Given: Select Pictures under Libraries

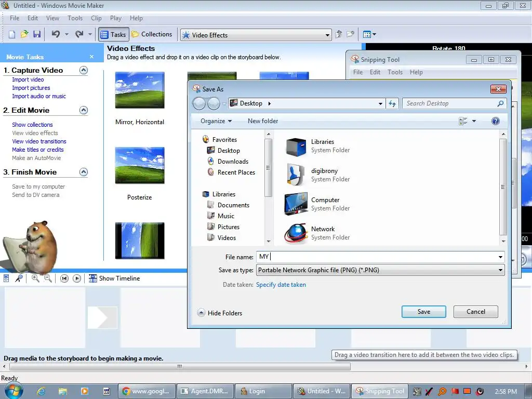Looking at the screenshot, I should 223,227.
